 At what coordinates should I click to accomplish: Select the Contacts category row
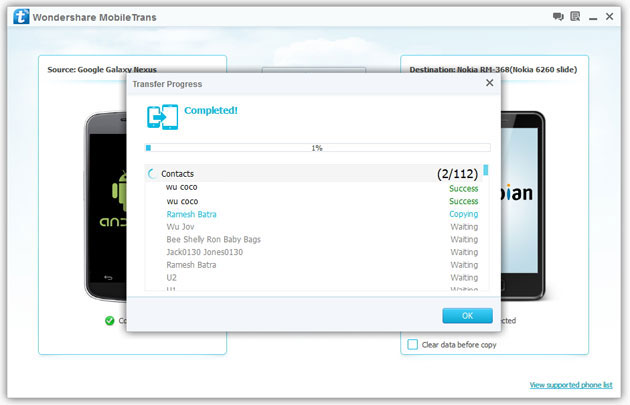coord(313,174)
